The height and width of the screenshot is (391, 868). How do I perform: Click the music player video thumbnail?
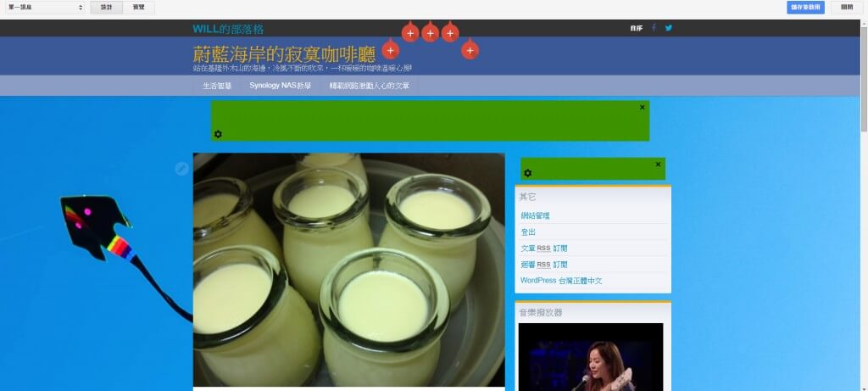tap(590, 356)
